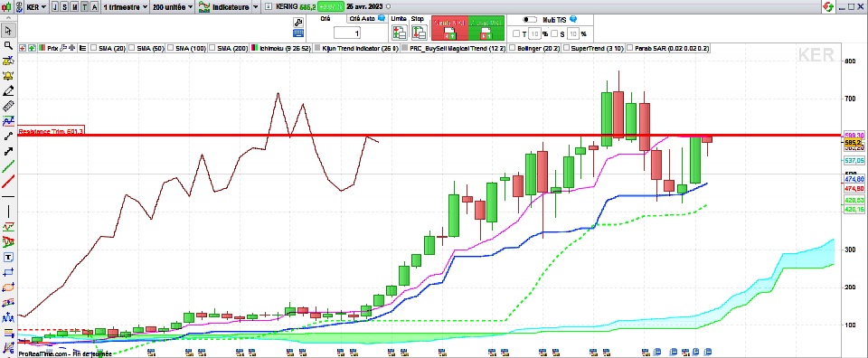
Task: Tick the Bollinger (20 2) checkbox
Action: coord(512,48)
